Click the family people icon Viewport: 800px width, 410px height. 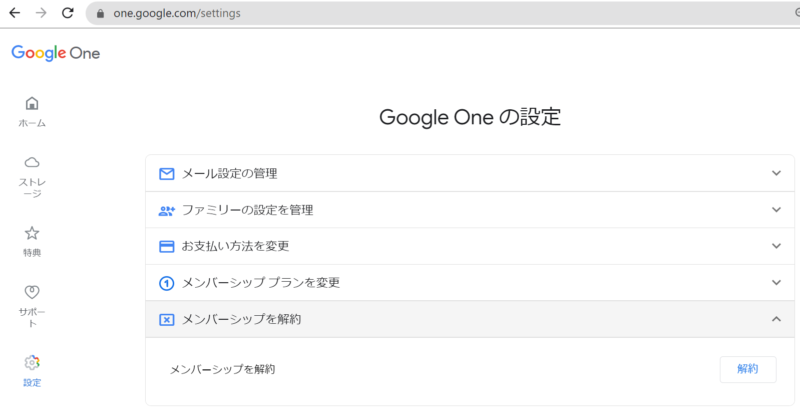click(166, 210)
